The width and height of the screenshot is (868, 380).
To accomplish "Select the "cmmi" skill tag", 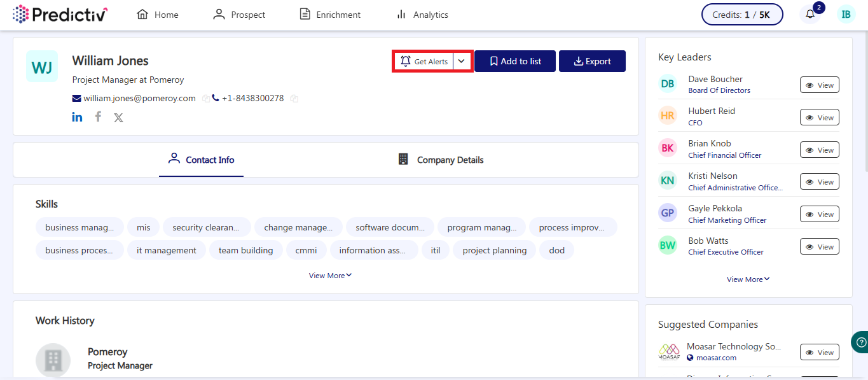I will tap(307, 250).
